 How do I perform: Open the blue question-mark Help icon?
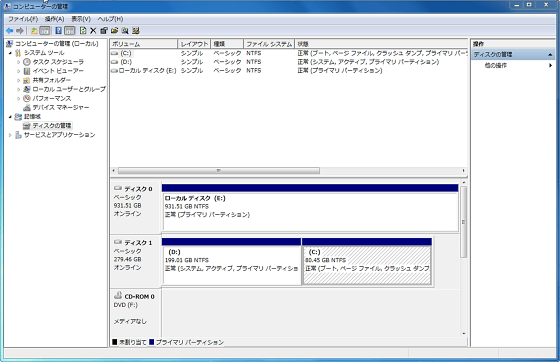(x=59, y=31)
